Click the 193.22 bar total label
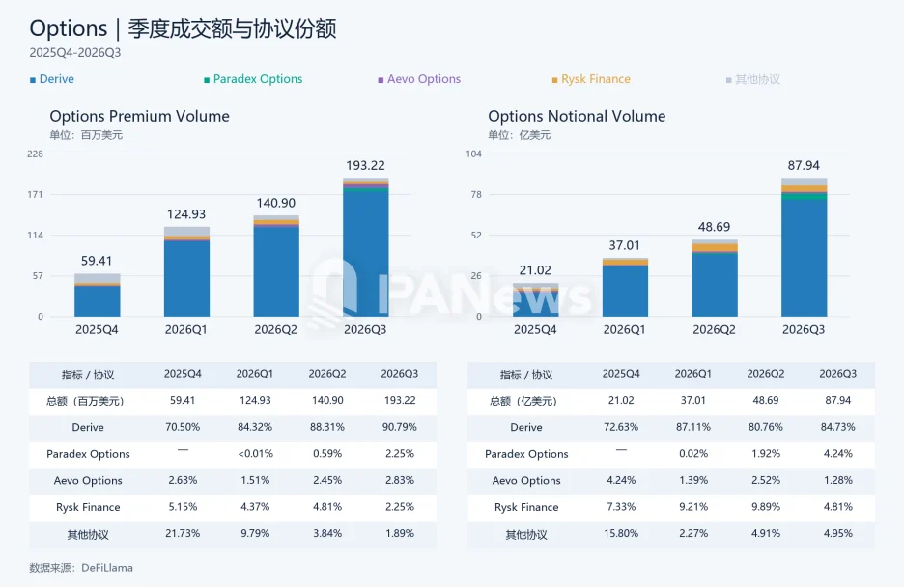The height and width of the screenshot is (588, 904). point(365,165)
